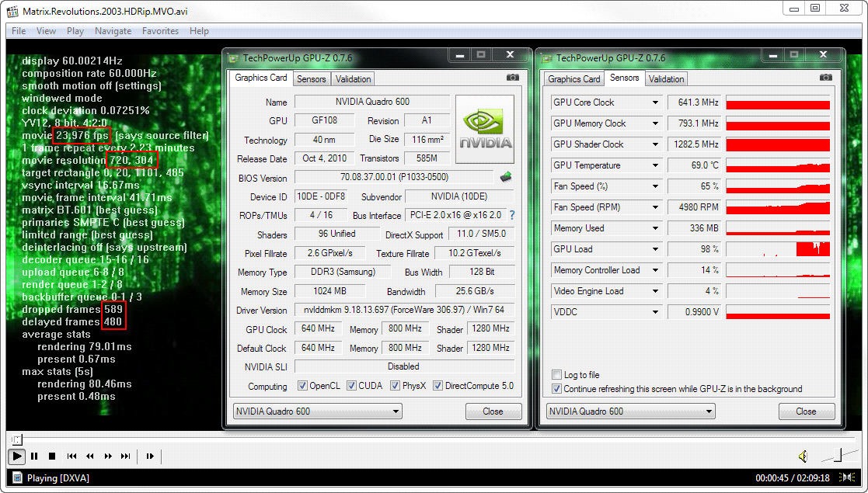Open the Navigate menu
The width and height of the screenshot is (868, 493).
[x=113, y=31]
